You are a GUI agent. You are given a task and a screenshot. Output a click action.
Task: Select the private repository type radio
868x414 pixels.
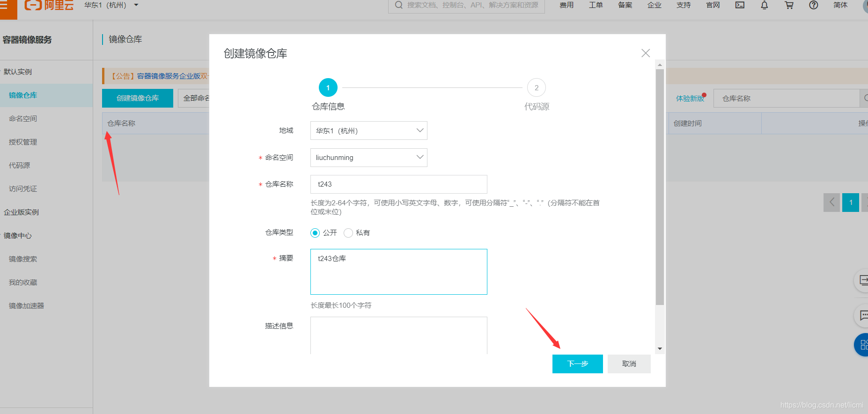(348, 233)
